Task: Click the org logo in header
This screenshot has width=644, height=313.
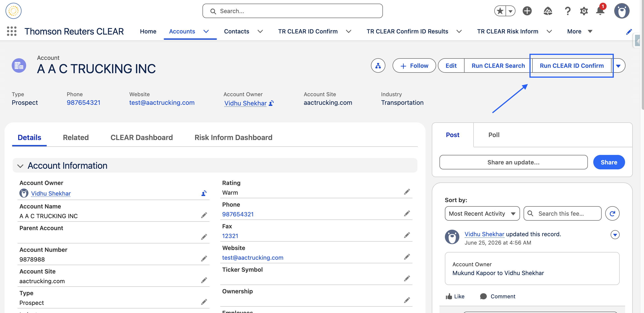Action: pyautogui.click(x=14, y=11)
